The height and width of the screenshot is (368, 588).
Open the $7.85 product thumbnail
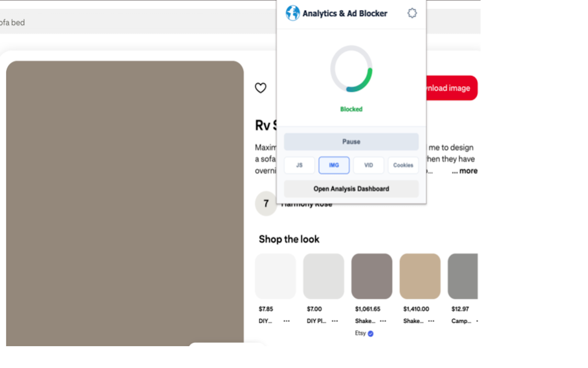276,276
